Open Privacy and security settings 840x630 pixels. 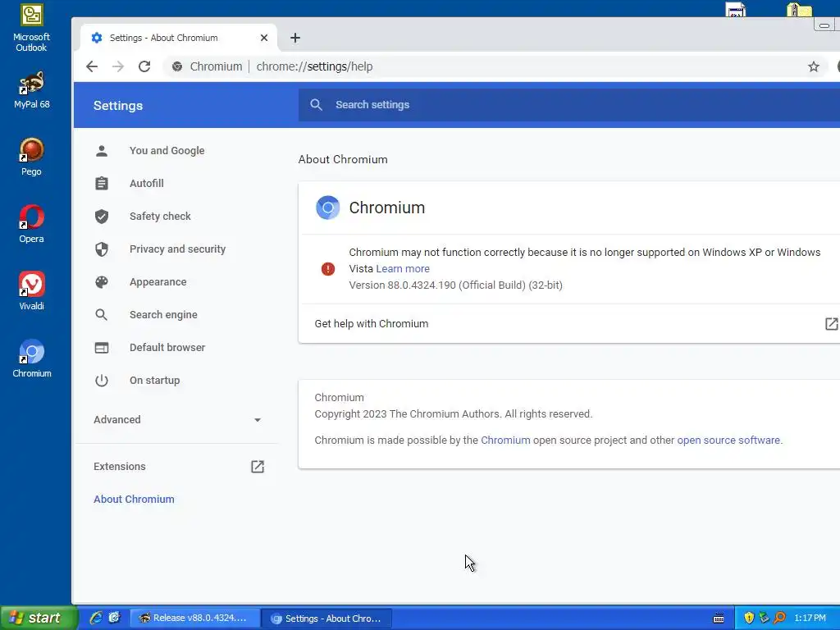pos(176,249)
